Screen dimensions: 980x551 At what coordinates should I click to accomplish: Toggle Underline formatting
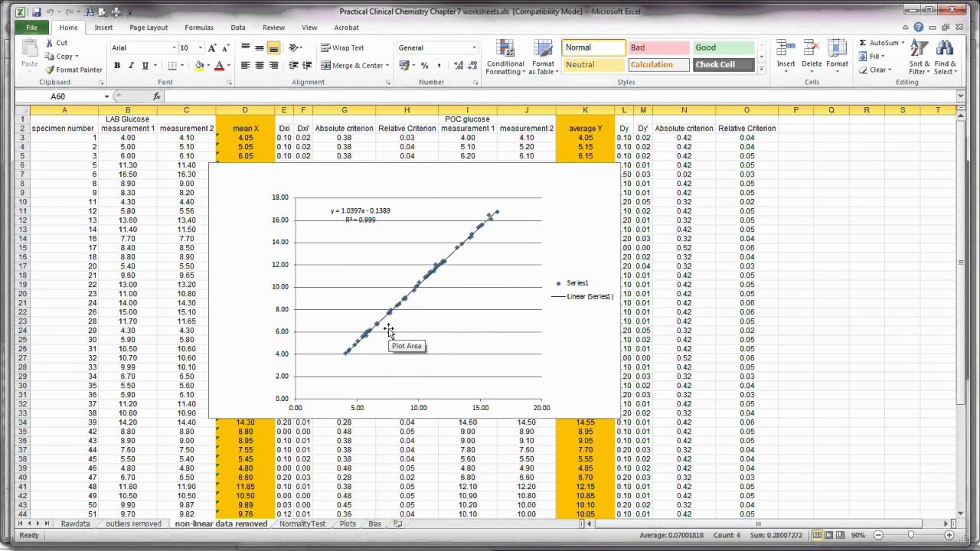pyautogui.click(x=145, y=66)
